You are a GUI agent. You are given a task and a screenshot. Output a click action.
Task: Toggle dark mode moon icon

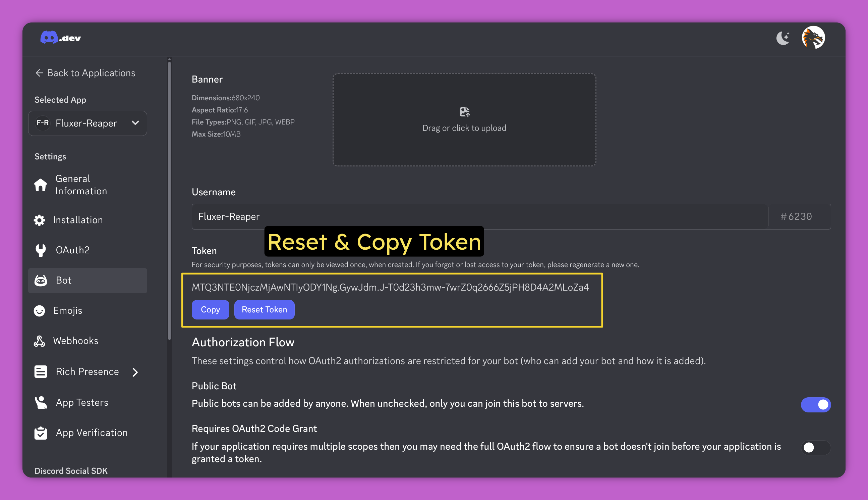point(783,38)
